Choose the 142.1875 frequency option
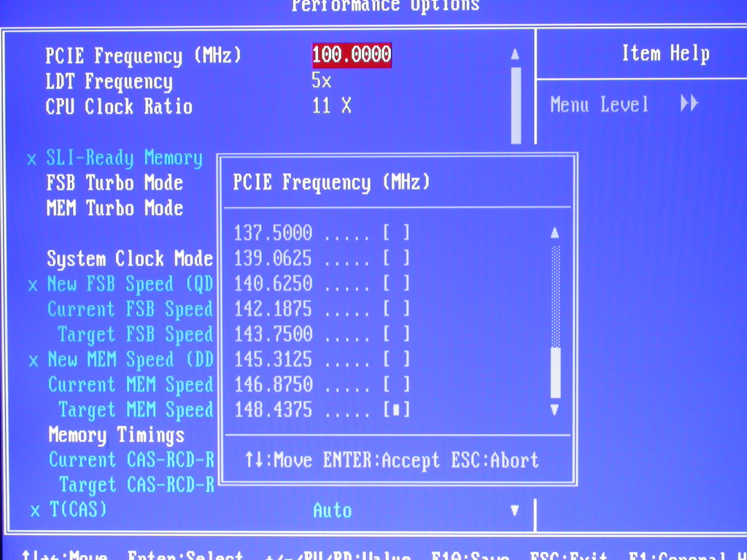 [322, 308]
